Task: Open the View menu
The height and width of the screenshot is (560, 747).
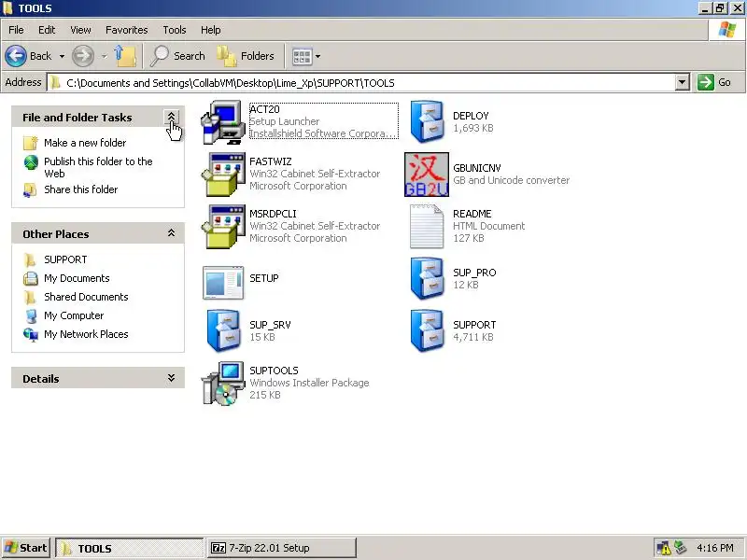Action: pos(80,30)
